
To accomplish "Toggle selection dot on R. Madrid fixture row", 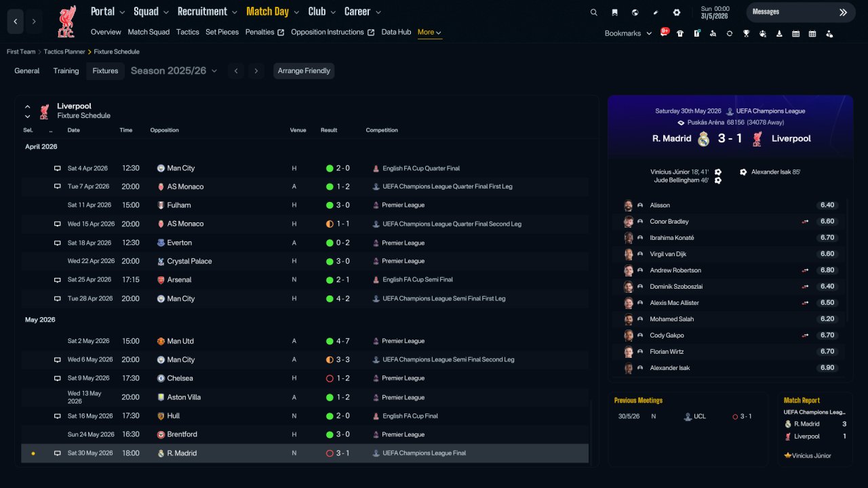I will pyautogui.click(x=33, y=453).
